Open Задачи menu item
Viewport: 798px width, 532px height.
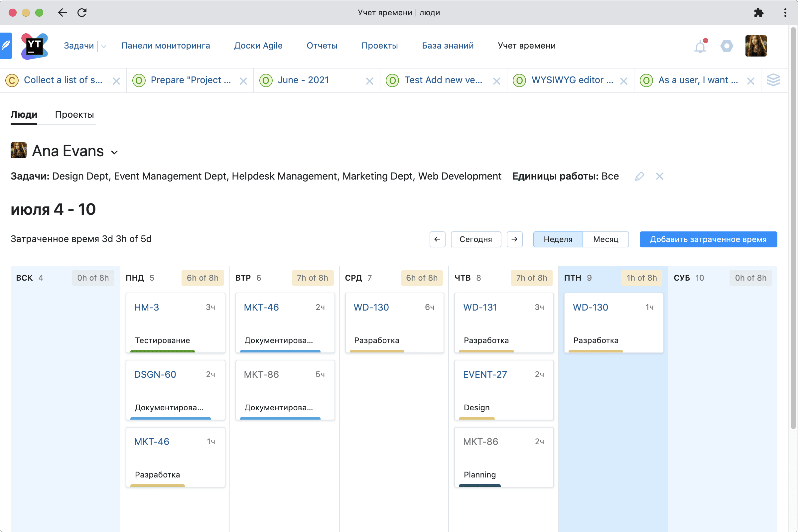pyautogui.click(x=79, y=45)
